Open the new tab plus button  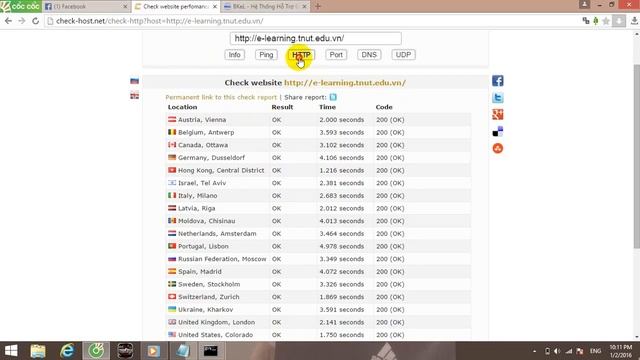(318, 6)
